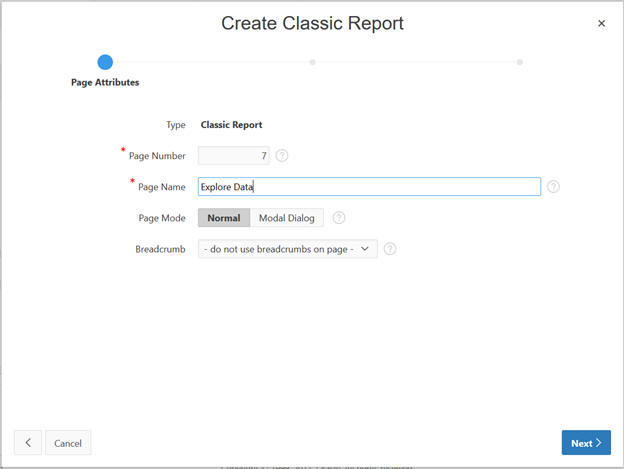
Task: Go to the previous wizard step
Action: pyautogui.click(x=28, y=442)
